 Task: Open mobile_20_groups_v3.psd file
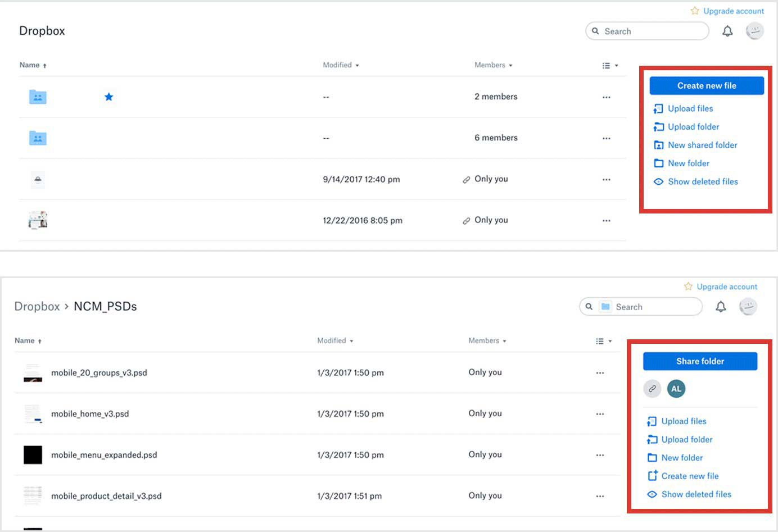click(x=99, y=372)
